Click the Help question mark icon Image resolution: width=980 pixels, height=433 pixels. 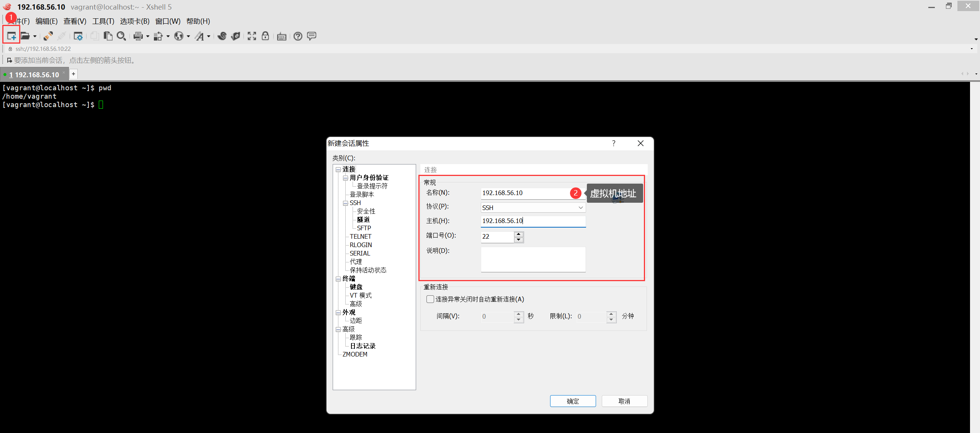(298, 36)
